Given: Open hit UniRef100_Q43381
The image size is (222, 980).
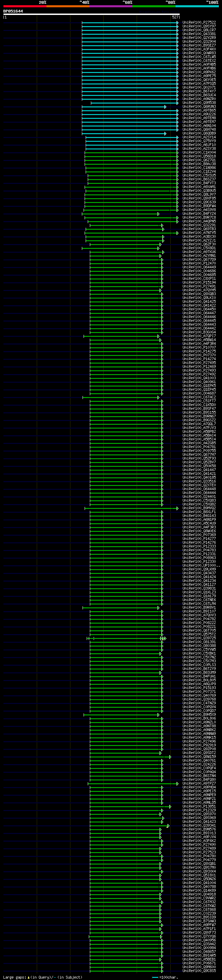Looking at the screenshot, I should 199,34.
